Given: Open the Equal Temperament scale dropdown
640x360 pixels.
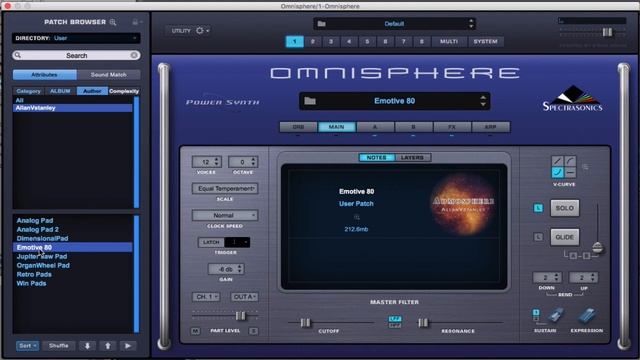Looking at the screenshot, I should coord(225,189).
